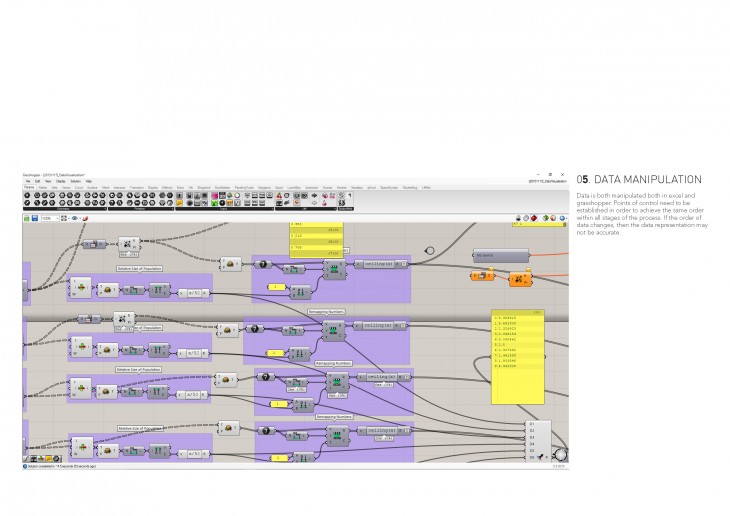Toggle shaded preview mode with red sphere icon
Screen dimensions: 730x516
pyautogui.click(x=536, y=217)
